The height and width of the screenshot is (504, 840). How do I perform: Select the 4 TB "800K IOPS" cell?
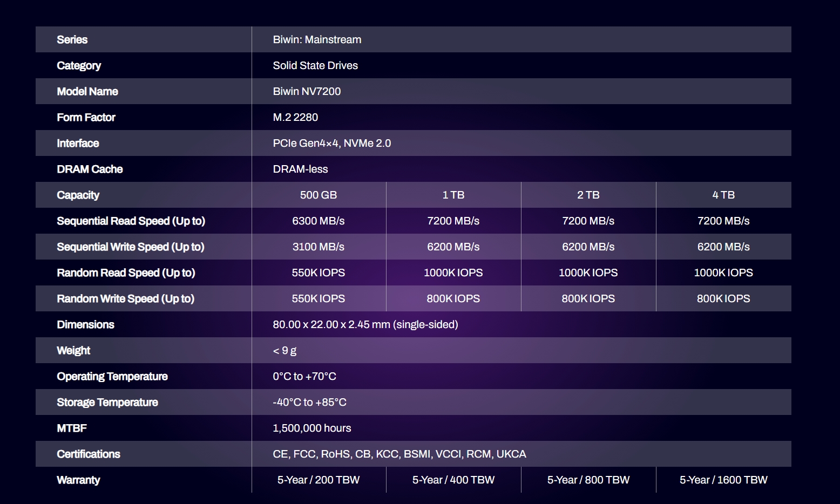(x=723, y=298)
